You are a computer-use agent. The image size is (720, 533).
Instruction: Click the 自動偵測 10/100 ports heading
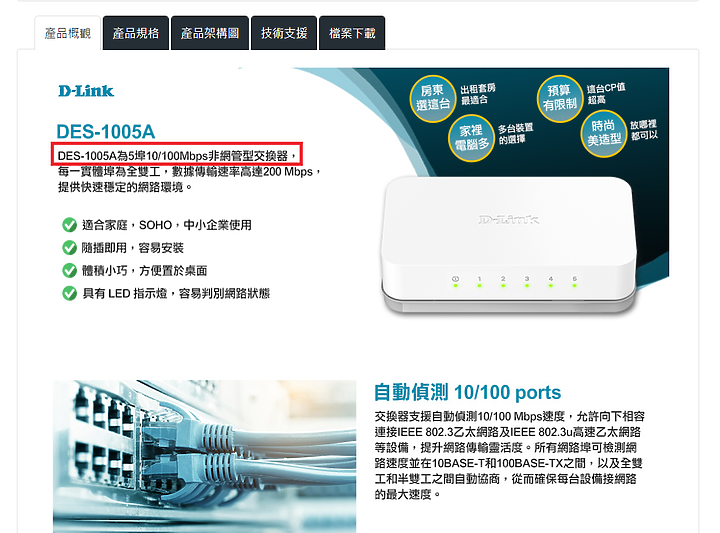point(467,393)
